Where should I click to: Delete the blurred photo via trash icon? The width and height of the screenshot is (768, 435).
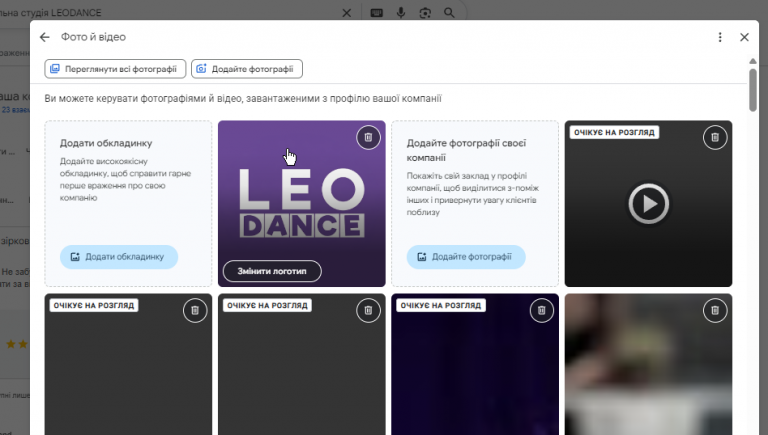(715, 311)
